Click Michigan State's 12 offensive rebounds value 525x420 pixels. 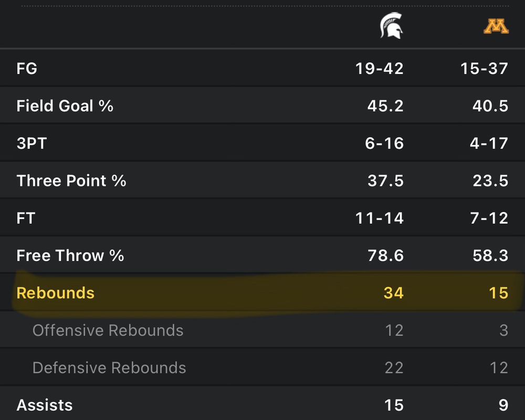[x=393, y=330]
